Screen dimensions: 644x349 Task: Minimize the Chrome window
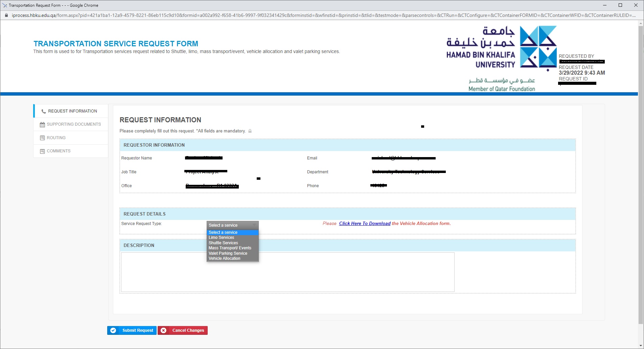point(605,5)
